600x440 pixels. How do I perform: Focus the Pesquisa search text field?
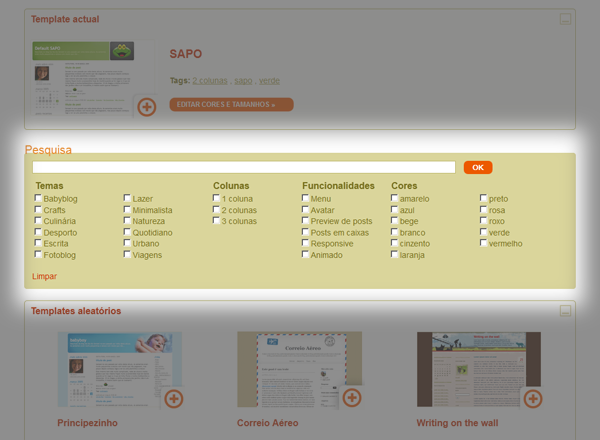243,167
